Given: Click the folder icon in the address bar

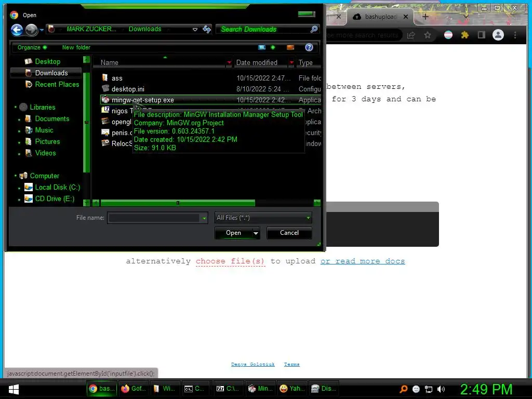Looking at the screenshot, I should click(x=51, y=29).
